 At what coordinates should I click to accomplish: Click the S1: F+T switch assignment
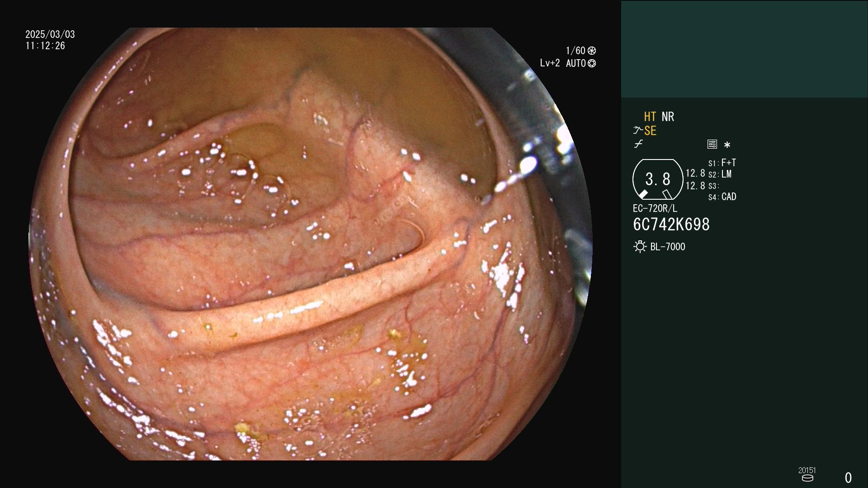pos(722,163)
